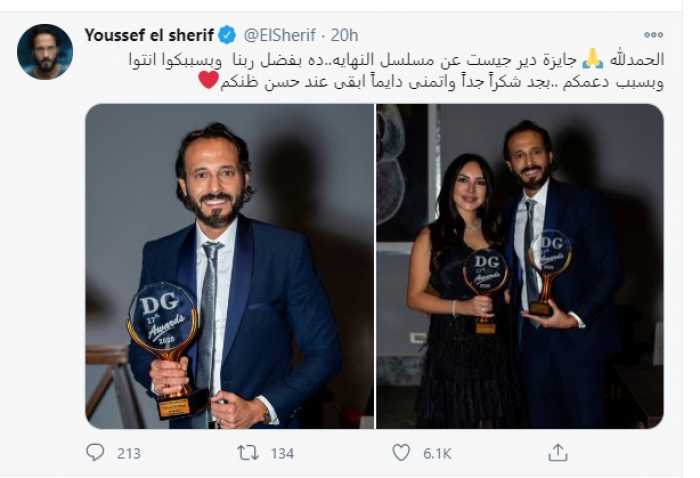Click the blue verified badge
Image resolution: width=700 pixels, height=478 pixels.
click(227, 35)
